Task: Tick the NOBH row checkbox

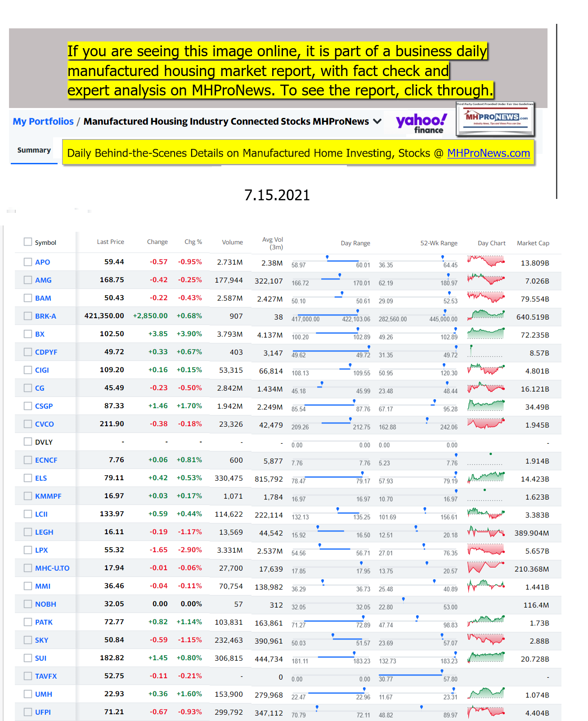Action: (28, 604)
